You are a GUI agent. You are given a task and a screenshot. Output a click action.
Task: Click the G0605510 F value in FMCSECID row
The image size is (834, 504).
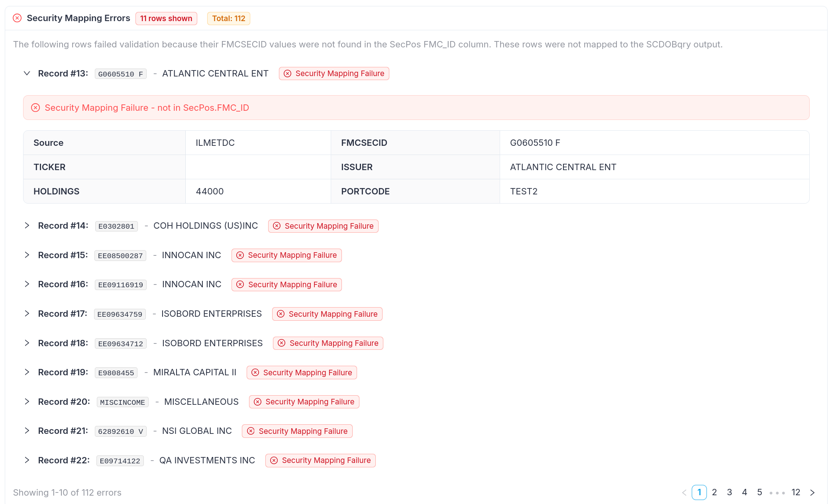tap(535, 143)
